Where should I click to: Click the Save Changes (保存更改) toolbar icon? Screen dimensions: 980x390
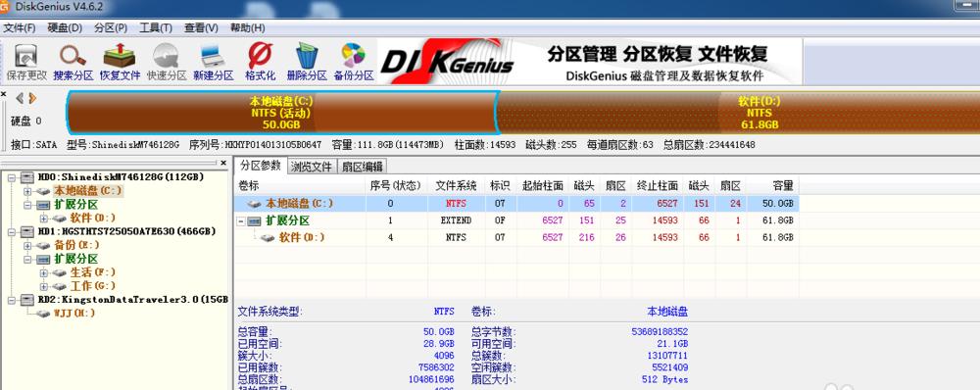(26, 63)
